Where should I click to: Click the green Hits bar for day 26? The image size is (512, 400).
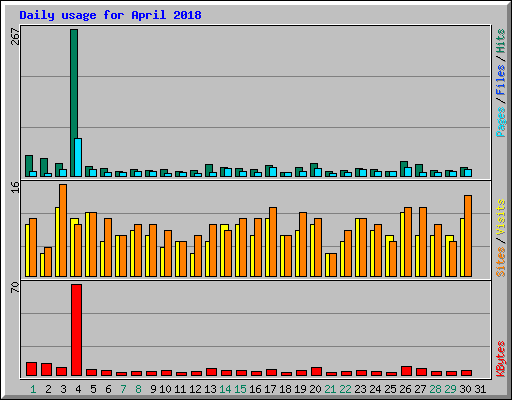pyautogui.click(x=404, y=169)
